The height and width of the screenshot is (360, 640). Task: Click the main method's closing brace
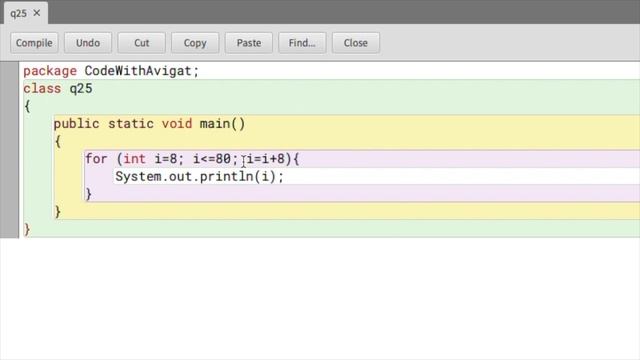58,211
